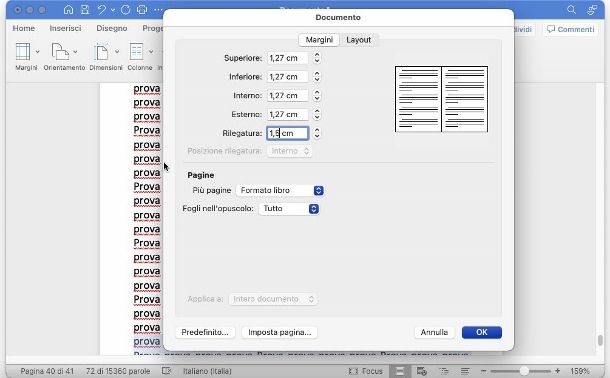610x378 pixels.
Task: Click the Inferiore stepper arrows
Action: (x=317, y=77)
